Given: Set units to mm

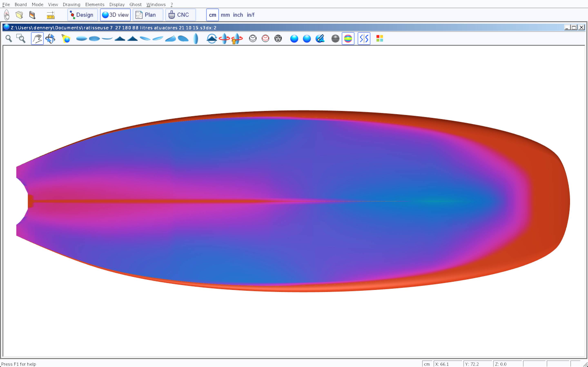Looking at the screenshot, I should click(225, 15).
